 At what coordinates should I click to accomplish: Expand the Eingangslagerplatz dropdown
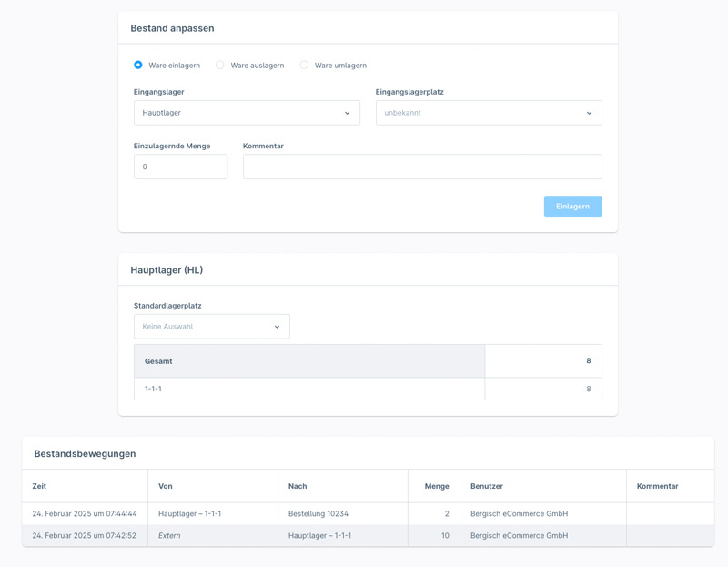tap(489, 113)
